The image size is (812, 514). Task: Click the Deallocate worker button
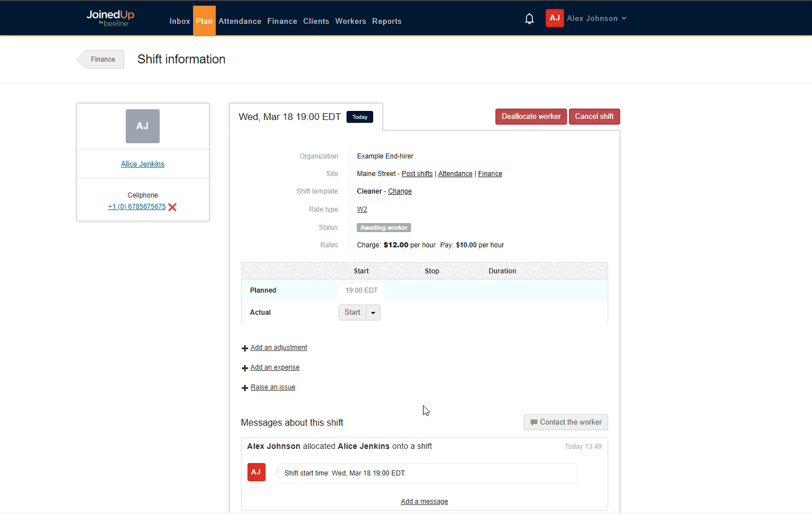531,116
